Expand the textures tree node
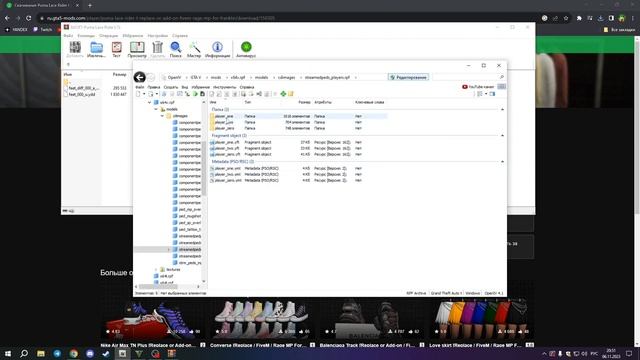Screen dimensions: 640x360 point(156,269)
